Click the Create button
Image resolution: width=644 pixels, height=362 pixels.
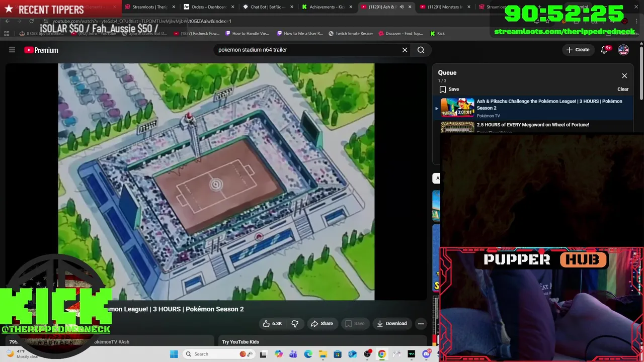[x=578, y=50]
